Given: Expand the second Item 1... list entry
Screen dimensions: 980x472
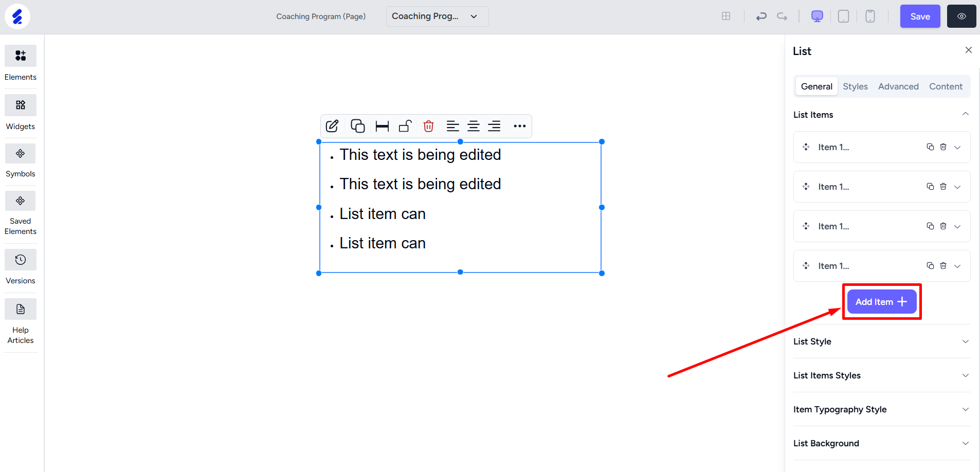Looking at the screenshot, I should (957, 187).
